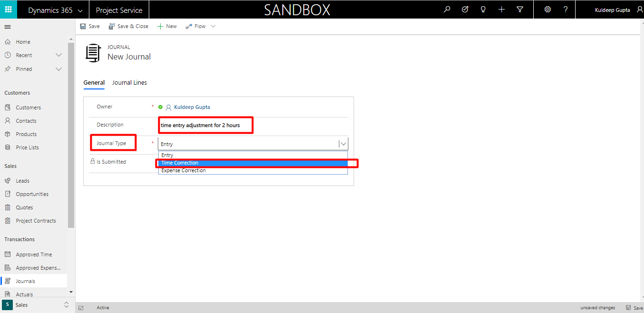The image size is (644, 313).
Task: Open the settings gear icon
Action: 548,10
